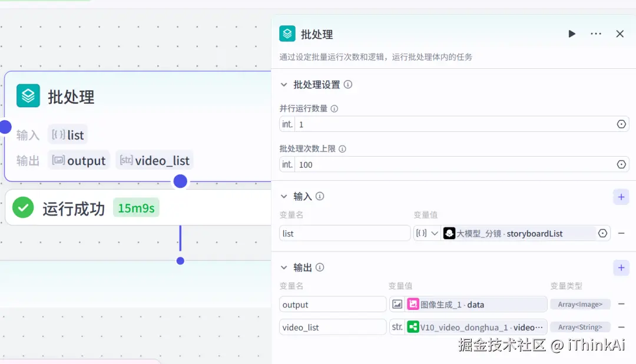
Task: Click the 批处理 icon in the panel header
Action: pyautogui.click(x=287, y=34)
